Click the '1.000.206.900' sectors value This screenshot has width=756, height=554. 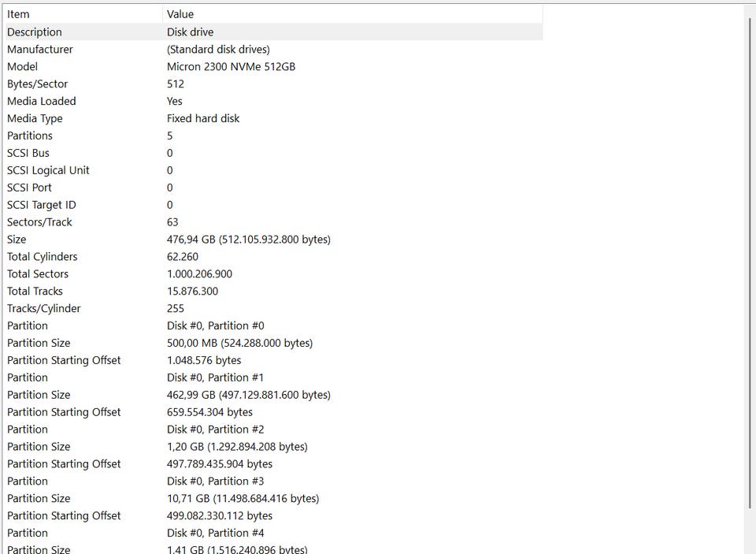[x=199, y=274]
